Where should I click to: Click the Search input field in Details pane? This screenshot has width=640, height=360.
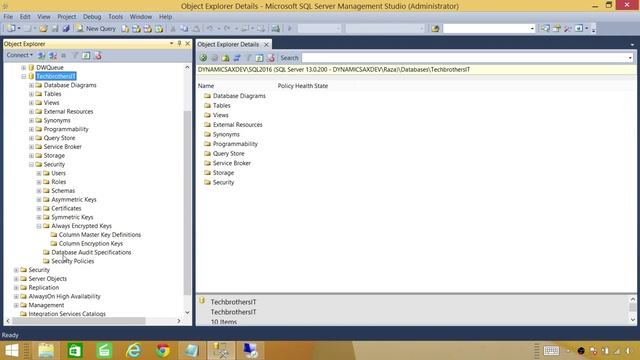pos(464,58)
